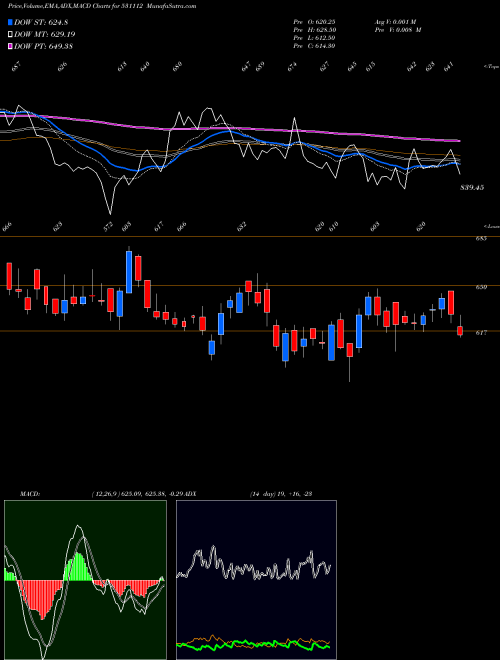The image size is (500, 660).
Task: Click the 'MACD:' panel heading
Action: point(30,494)
